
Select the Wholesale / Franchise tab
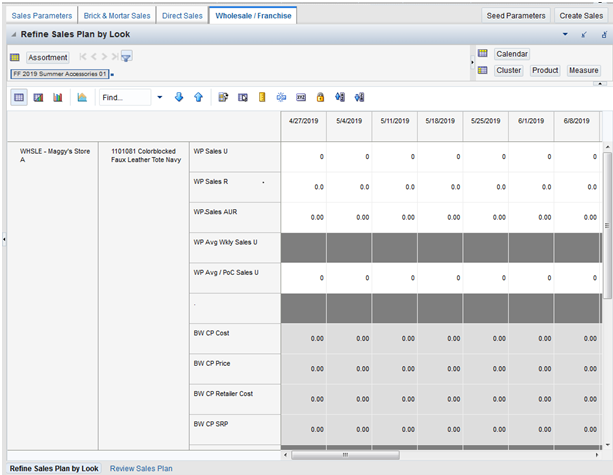pyautogui.click(x=253, y=16)
